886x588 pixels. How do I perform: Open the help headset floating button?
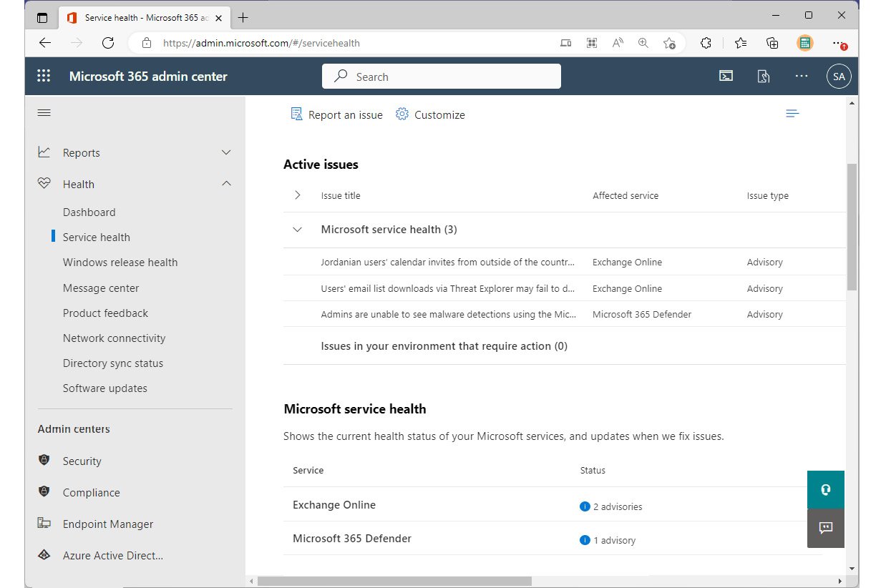[x=826, y=489]
